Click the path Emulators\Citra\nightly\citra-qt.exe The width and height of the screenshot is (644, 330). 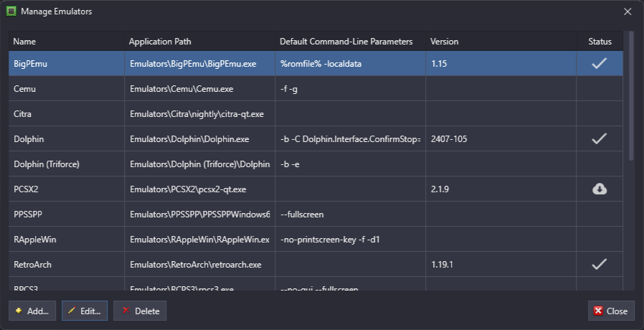[196, 114]
